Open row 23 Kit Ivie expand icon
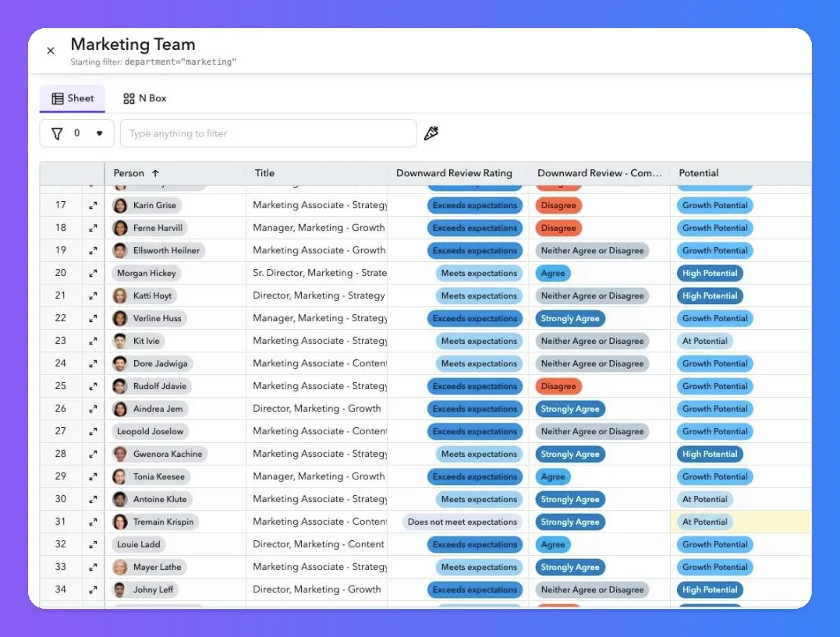 pyautogui.click(x=94, y=341)
